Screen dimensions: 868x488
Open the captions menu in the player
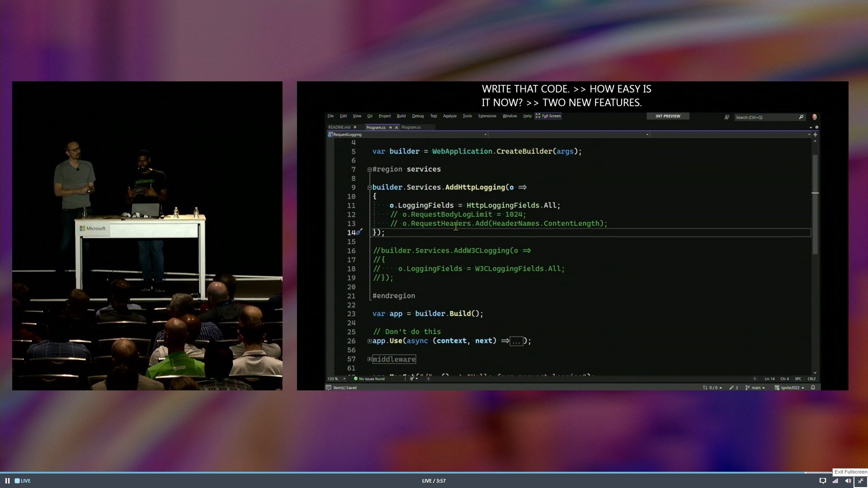point(822,481)
